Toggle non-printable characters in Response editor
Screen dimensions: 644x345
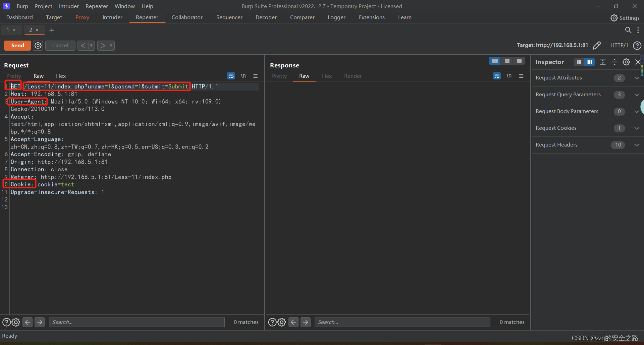pos(509,76)
